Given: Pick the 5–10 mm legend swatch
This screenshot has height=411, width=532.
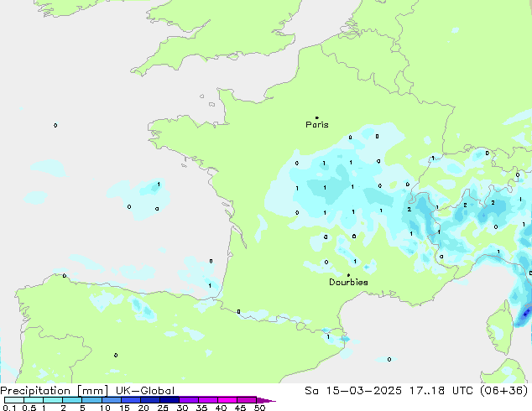Looking at the screenshot, I should [91, 400].
